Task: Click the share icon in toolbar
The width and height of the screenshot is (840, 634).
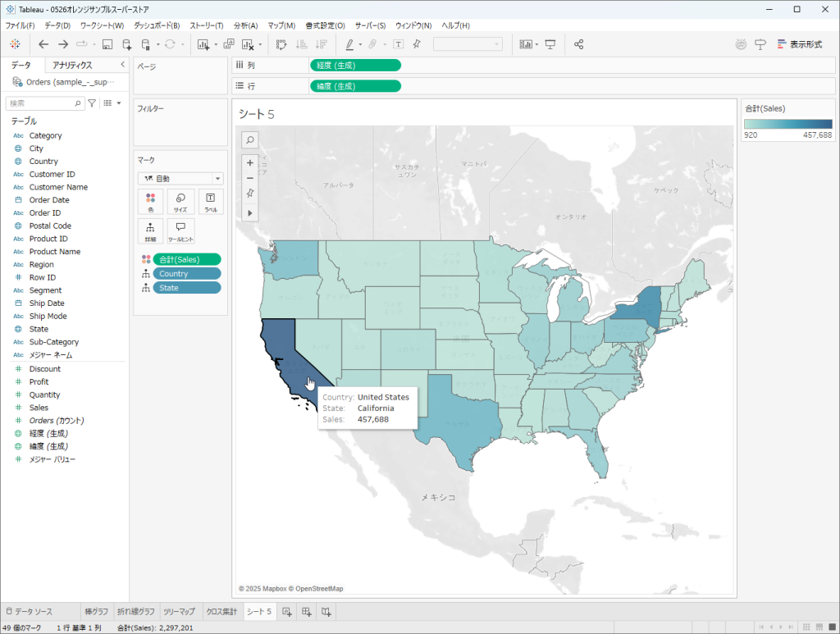Action: pyautogui.click(x=579, y=44)
